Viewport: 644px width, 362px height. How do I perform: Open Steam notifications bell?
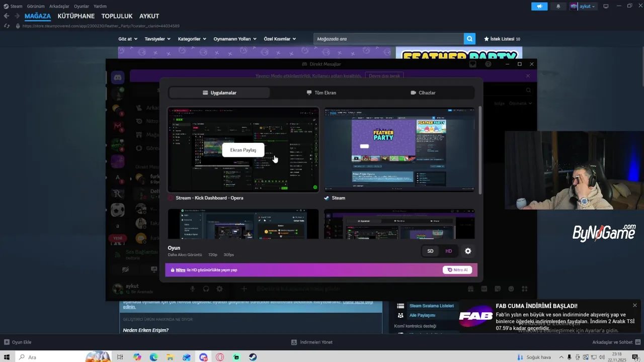click(x=558, y=6)
